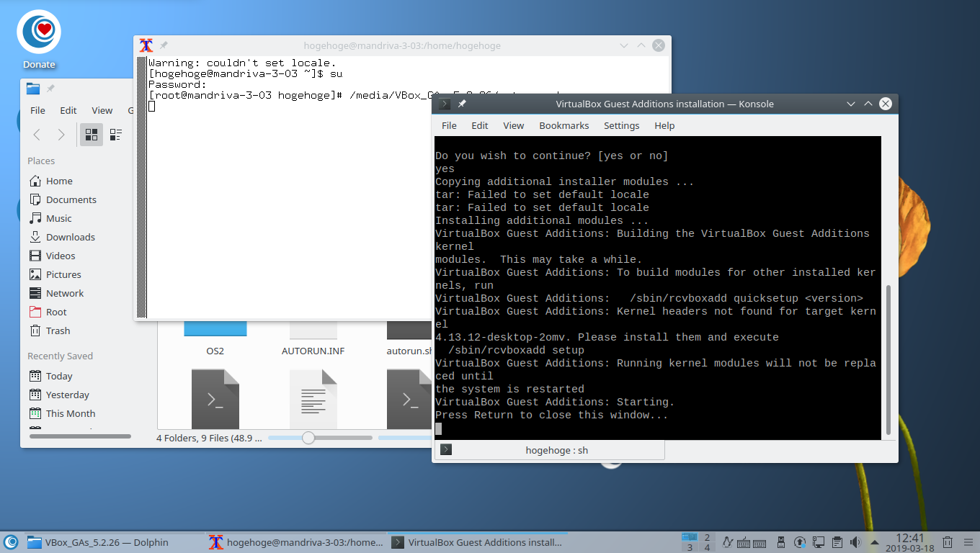Open Konsole Bookmarks menu
Screen dimensions: 980x553
click(564, 125)
